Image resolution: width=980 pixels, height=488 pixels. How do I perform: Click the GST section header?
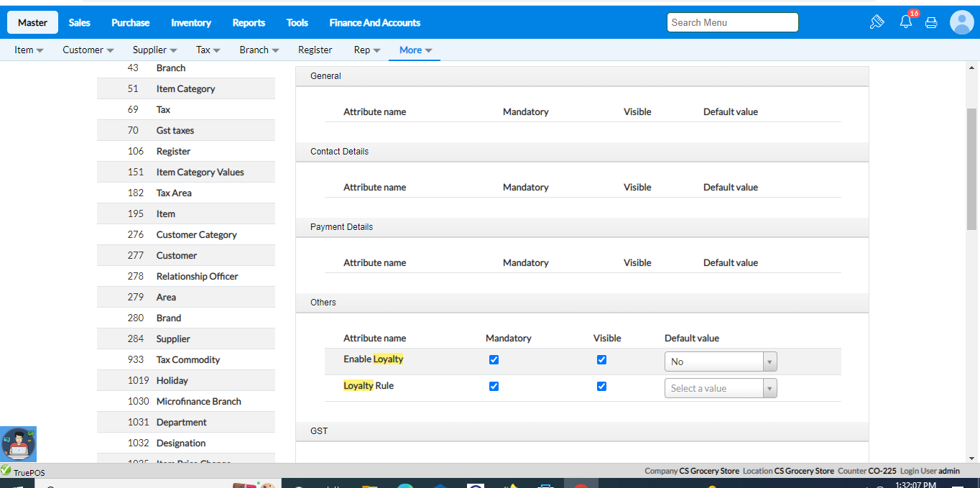(582, 431)
